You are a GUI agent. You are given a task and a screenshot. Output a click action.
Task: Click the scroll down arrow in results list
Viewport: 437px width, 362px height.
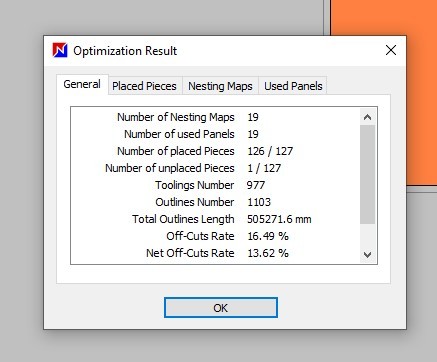367,255
